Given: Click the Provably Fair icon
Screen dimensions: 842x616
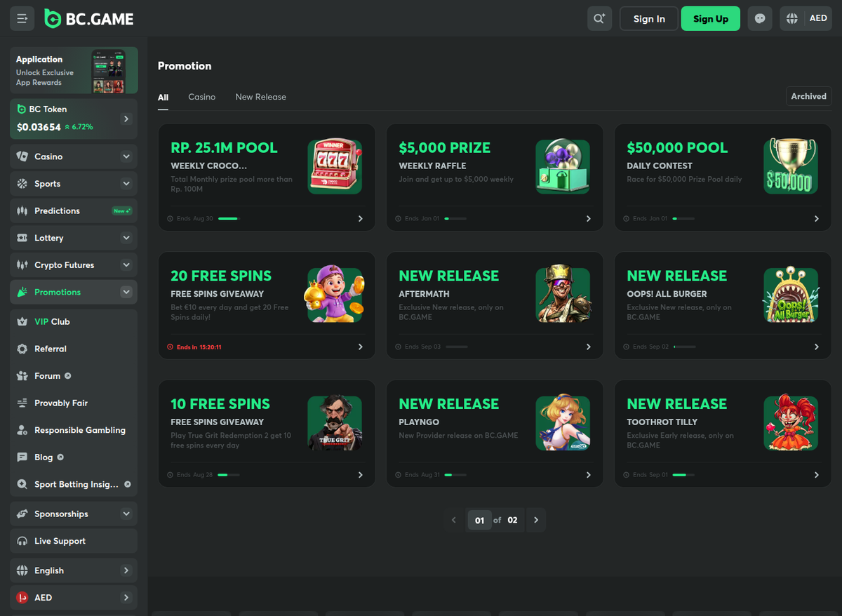Looking at the screenshot, I should point(22,403).
